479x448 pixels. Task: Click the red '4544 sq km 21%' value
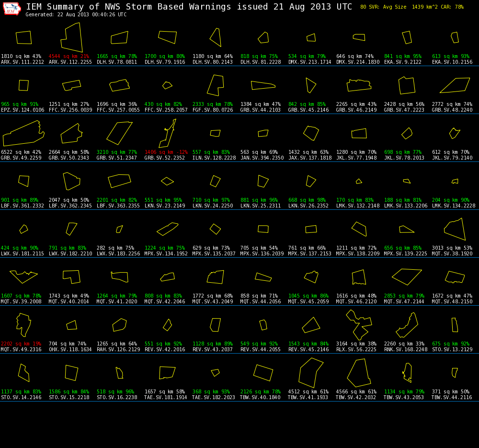click(68, 56)
